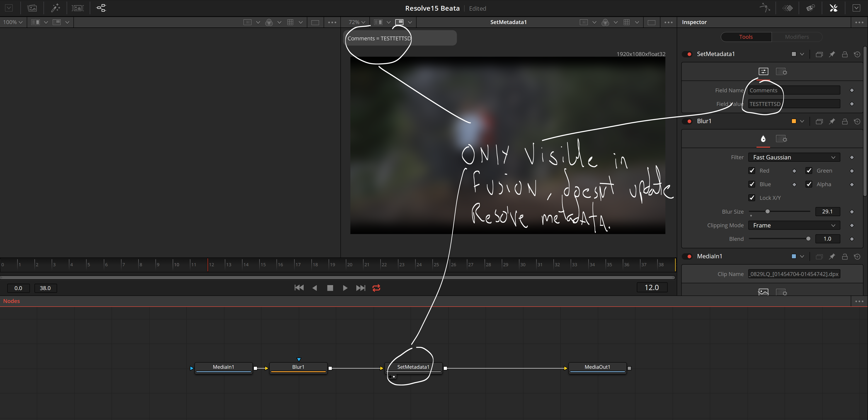Toggle the Green channel checkbox
This screenshot has width=868, height=420.
click(x=809, y=171)
